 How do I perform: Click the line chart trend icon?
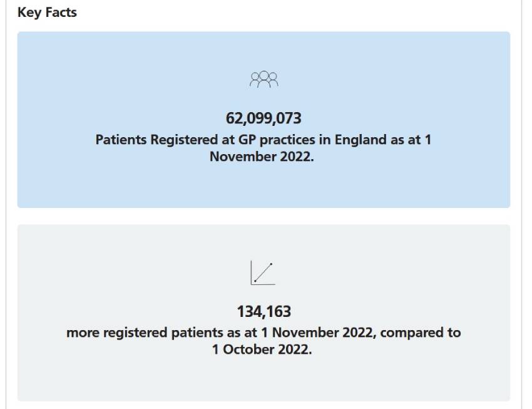point(263,272)
